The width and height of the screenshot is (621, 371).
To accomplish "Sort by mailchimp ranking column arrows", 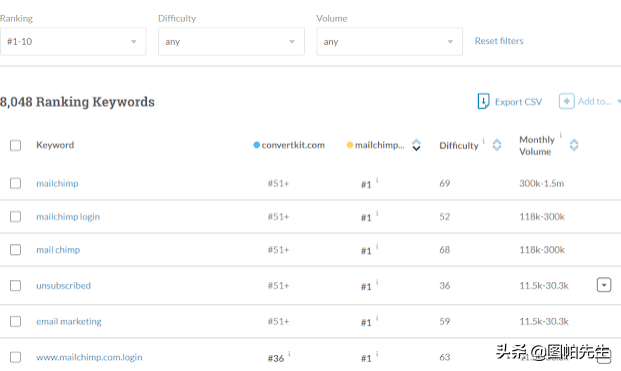I will click(416, 145).
